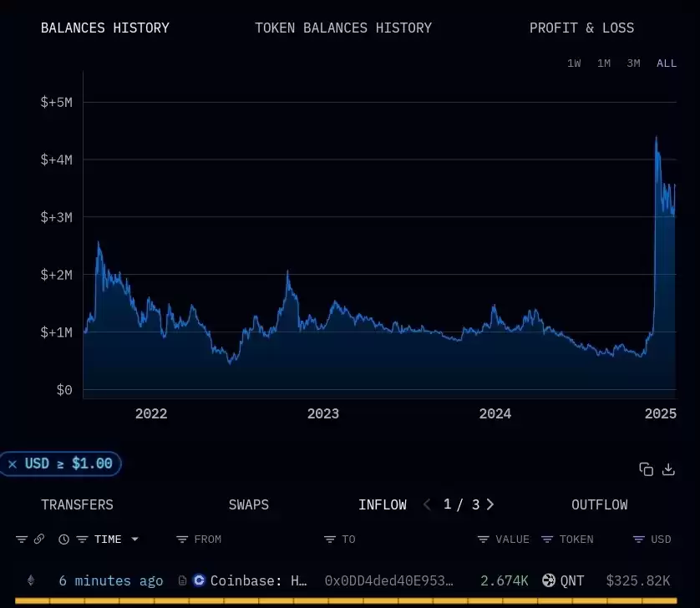700x608 pixels.
Task: Show Outflow transfers
Action: (x=600, y=504)
